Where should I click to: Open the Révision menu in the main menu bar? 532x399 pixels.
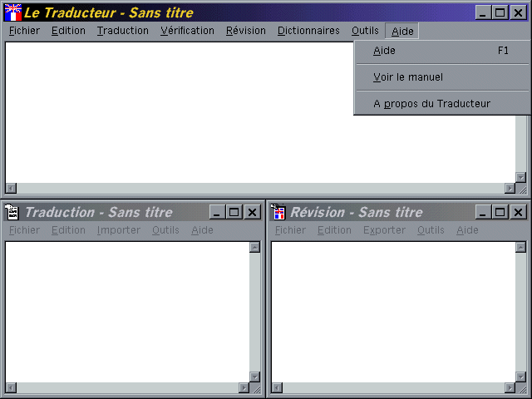point(246,31)
